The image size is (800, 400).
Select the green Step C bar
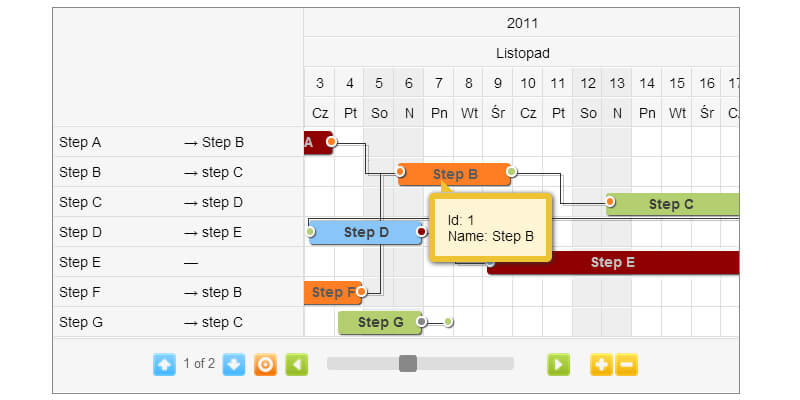pos(670,204)
